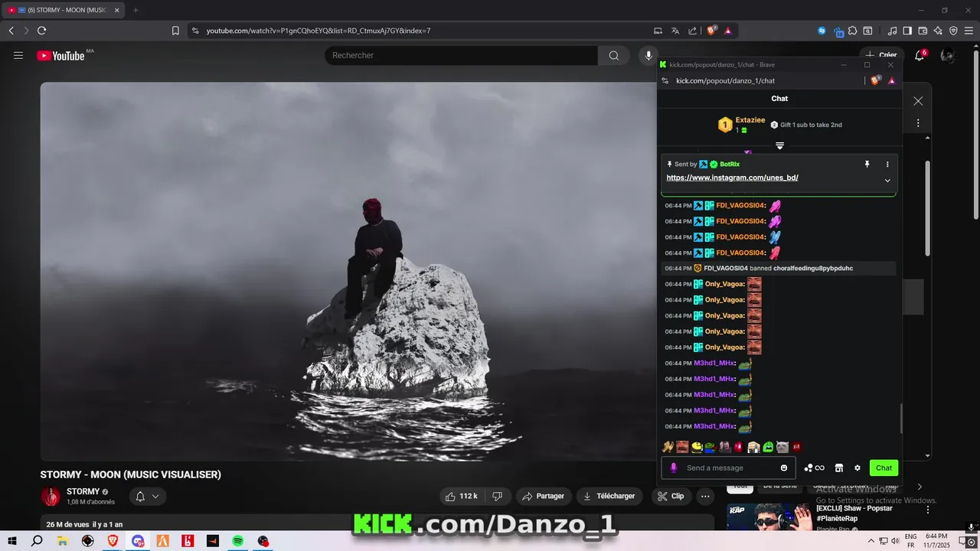Dislike the video
Viewport: 980px width, 551px height.
point(497,496)
